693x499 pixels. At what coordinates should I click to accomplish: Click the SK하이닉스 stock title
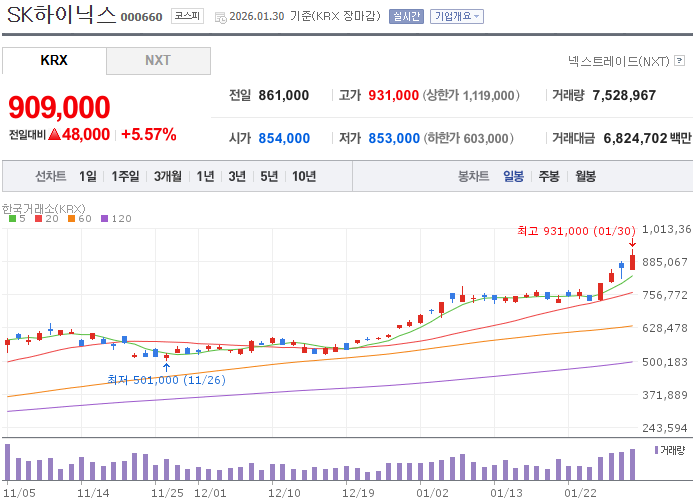coord(61,15)
